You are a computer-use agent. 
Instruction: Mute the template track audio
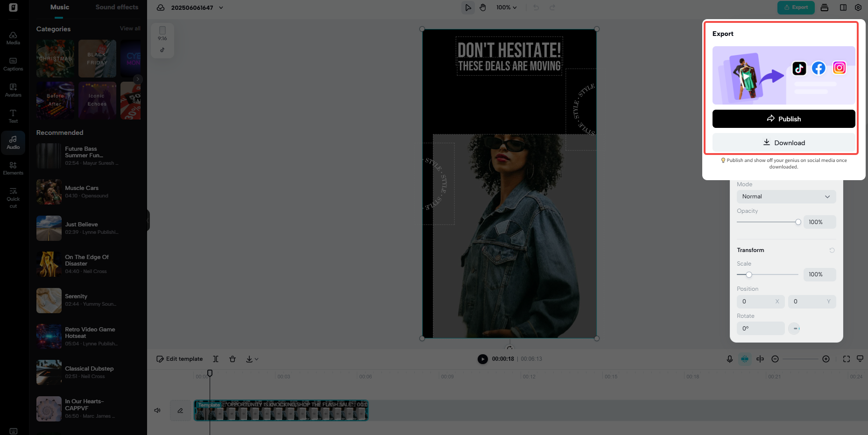point(157,410)
